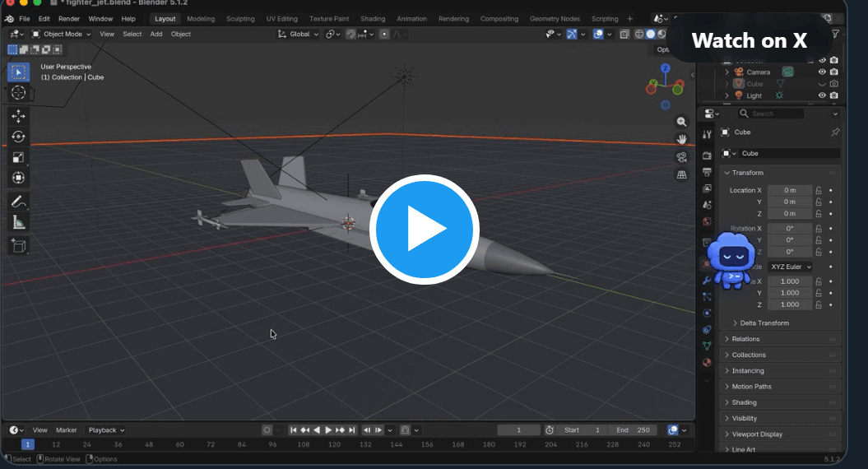Open the Physics properties tab
The width and height of the screenshot is (868, 469).
click(x=707, y=313)
